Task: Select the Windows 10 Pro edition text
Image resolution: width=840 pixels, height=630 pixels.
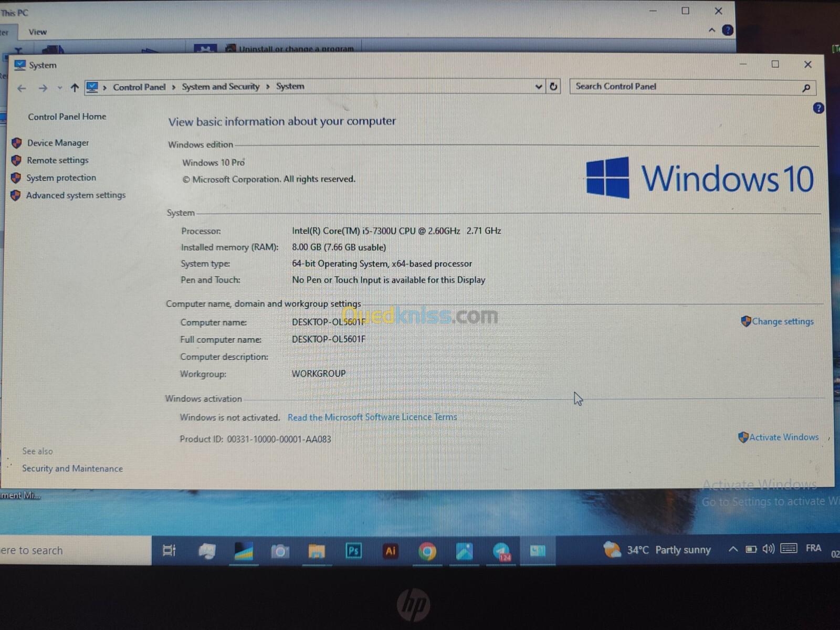Action: [213, 163]
